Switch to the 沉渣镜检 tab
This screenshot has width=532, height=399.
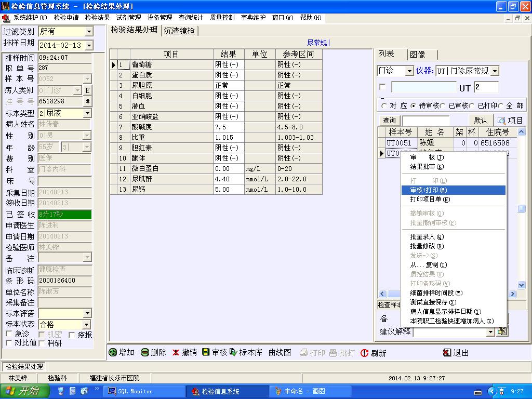(179, 31)
